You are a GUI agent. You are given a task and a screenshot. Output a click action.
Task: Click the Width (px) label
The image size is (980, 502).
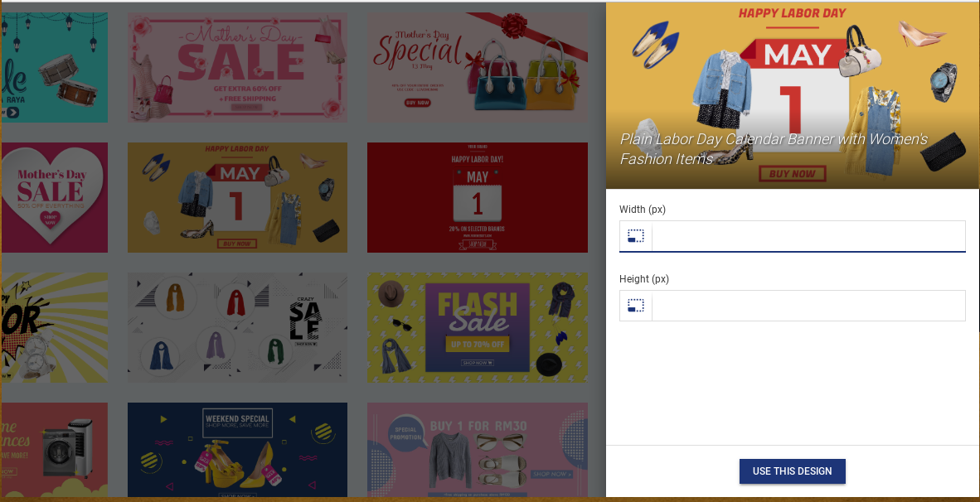click(643, 209)
